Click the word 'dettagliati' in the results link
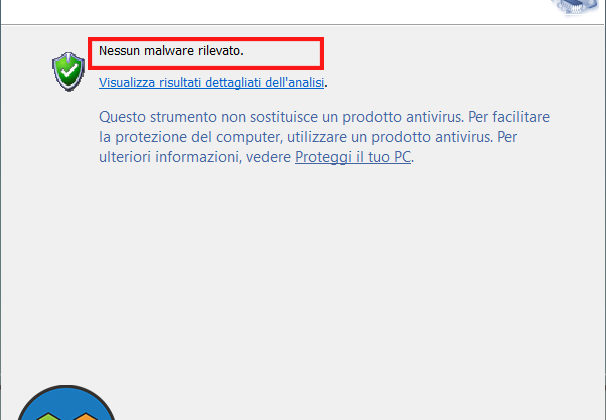The width and height of the screenshot is (606, 420). click(233, 82)
